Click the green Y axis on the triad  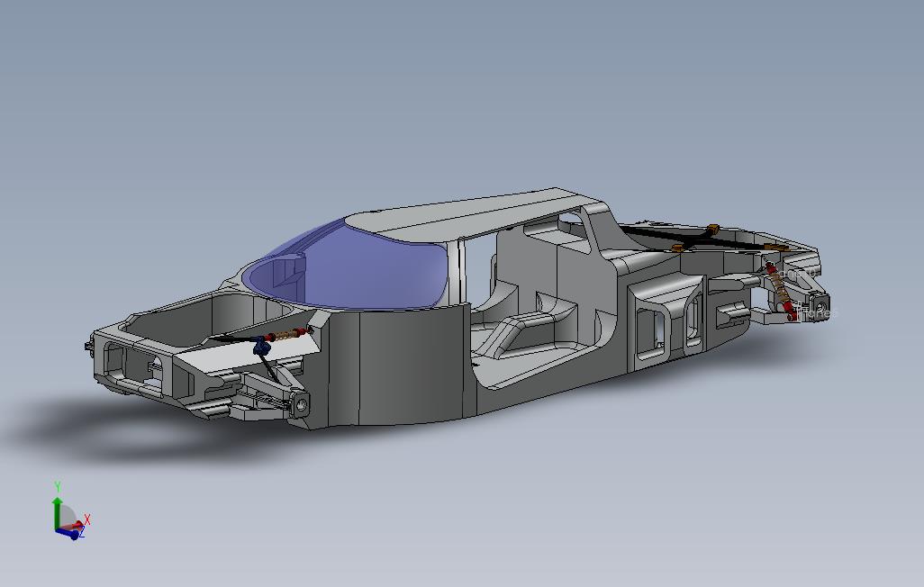tap(57, 513)
